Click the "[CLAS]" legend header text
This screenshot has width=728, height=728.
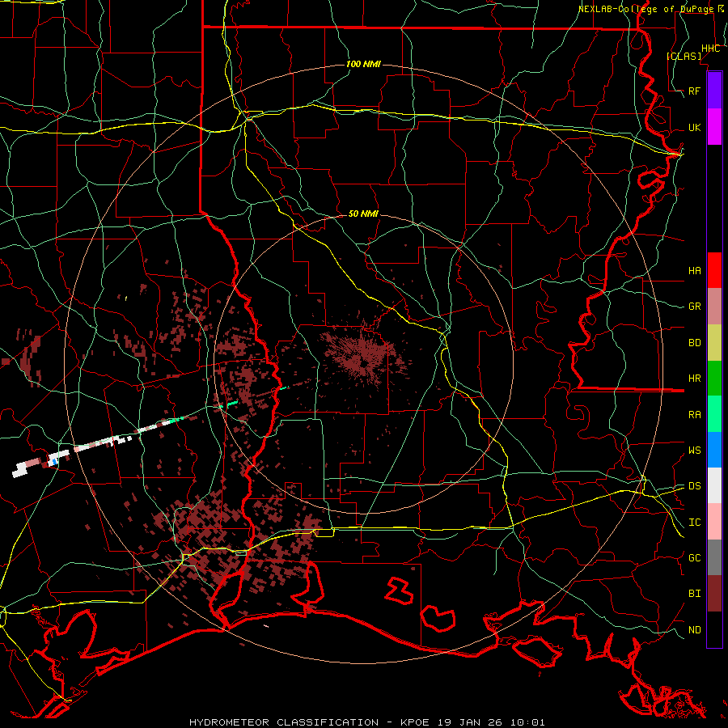[684, 56]
